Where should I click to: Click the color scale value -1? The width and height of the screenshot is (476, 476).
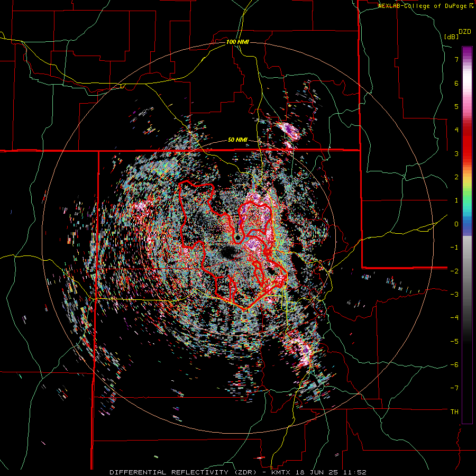[x=454, y=248]
